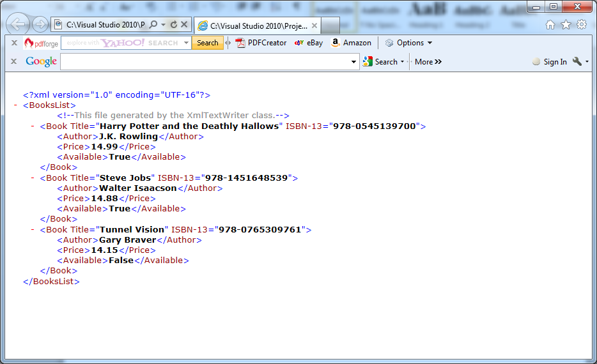Click the author Gary Braver
The width and height of the screenshot is (597, 364).
coord(128,240)
